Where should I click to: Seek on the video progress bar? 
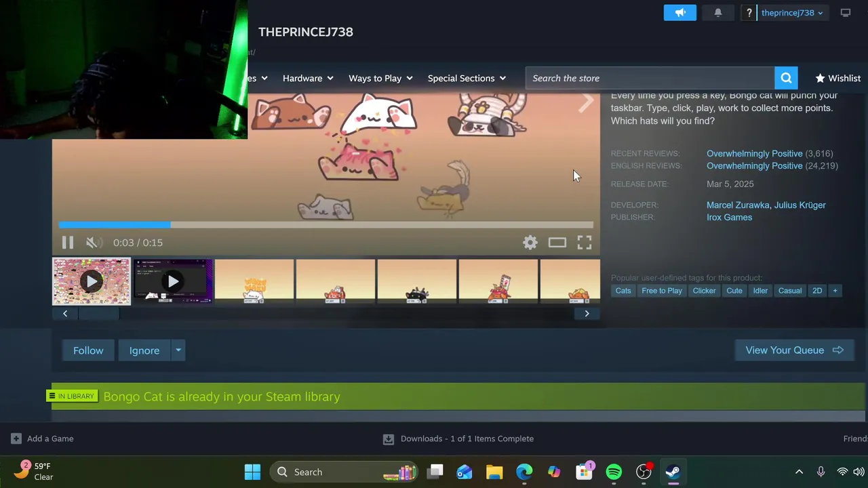click(326, 224)
